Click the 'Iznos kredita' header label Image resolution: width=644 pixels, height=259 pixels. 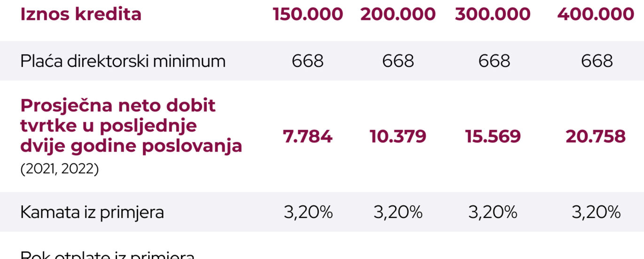(x=81, y=14)
